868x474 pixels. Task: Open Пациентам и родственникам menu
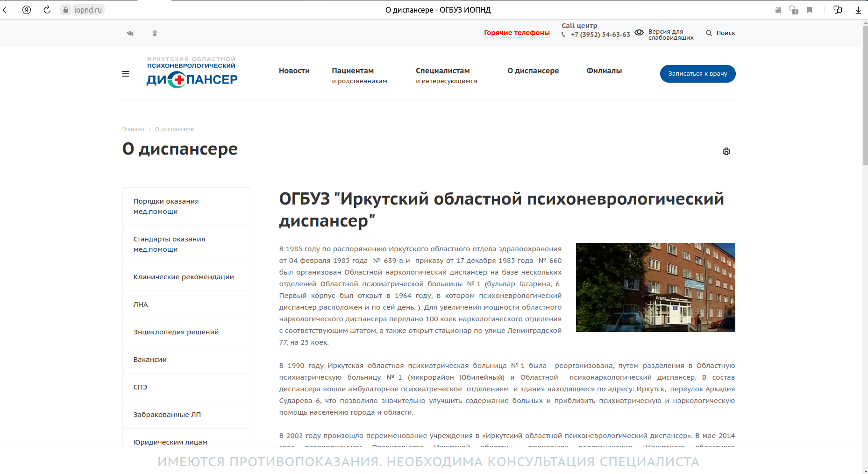[x=360, y=75]
